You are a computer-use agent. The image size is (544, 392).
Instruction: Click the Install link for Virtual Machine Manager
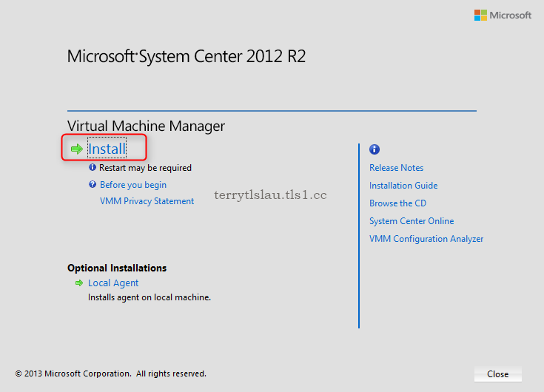tap(107, 149)
